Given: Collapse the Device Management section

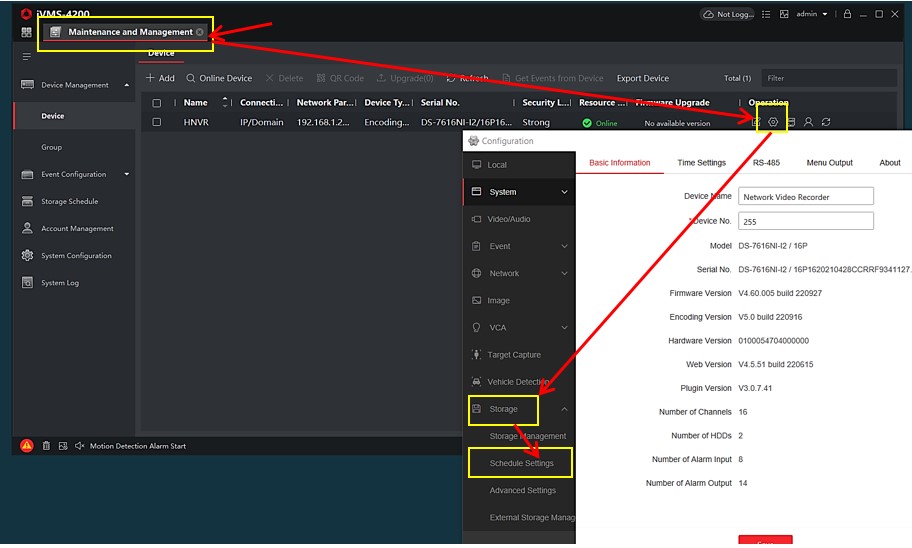Looking at the screenshot, I should (x=126, y=85).
